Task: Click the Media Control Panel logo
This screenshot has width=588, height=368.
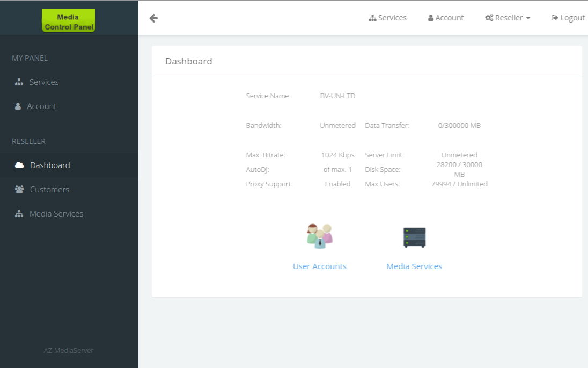Action: [69, 20]
